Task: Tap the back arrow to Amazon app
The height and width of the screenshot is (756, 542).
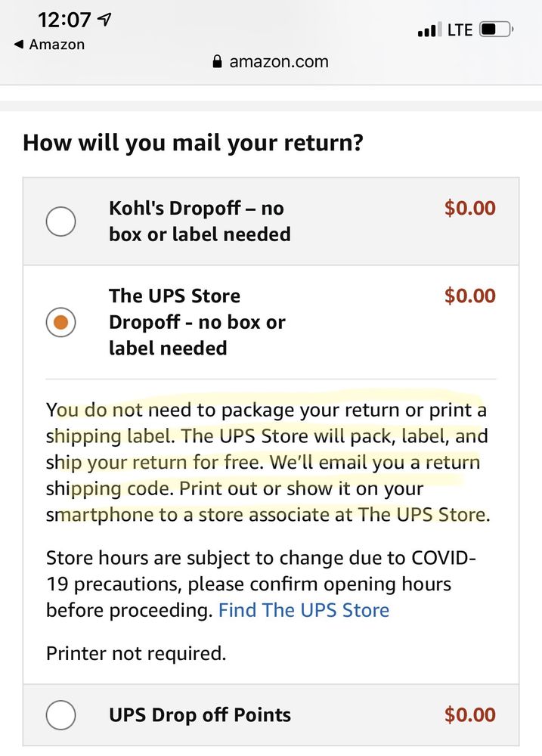Action: 18,45
